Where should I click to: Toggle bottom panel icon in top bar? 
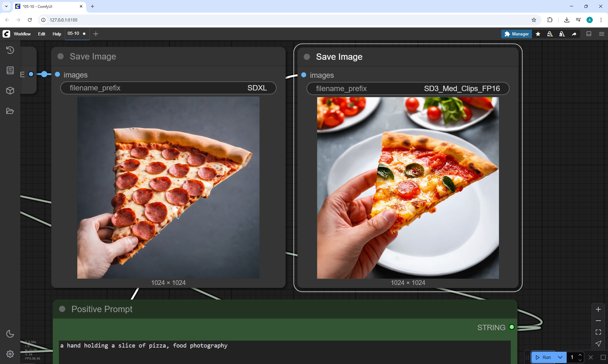[x=589, y=34]
